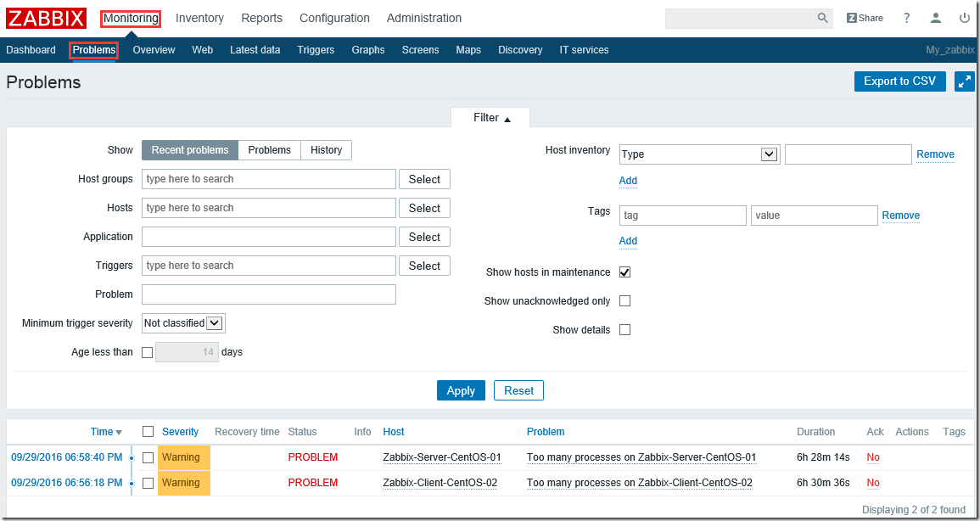The image size is (980, 521).
Task: Go to Discovery submenu
Action: click(x=520, y=50)
